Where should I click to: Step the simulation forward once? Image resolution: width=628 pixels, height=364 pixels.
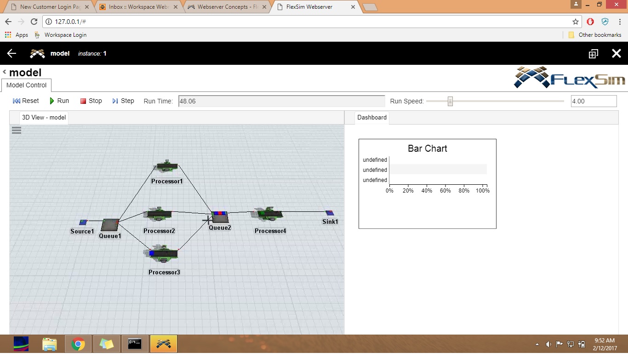point(123,101)
